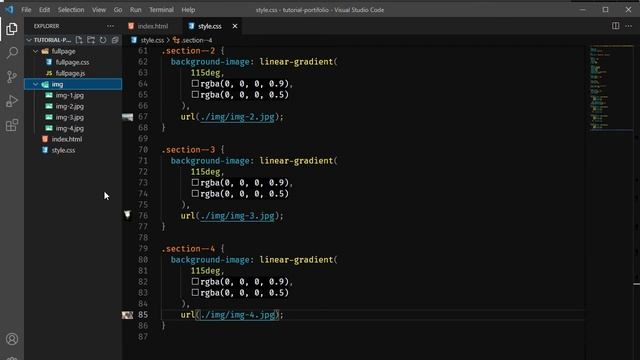
Task: Click the New Folder icon in Explorer
Action: 91,40
